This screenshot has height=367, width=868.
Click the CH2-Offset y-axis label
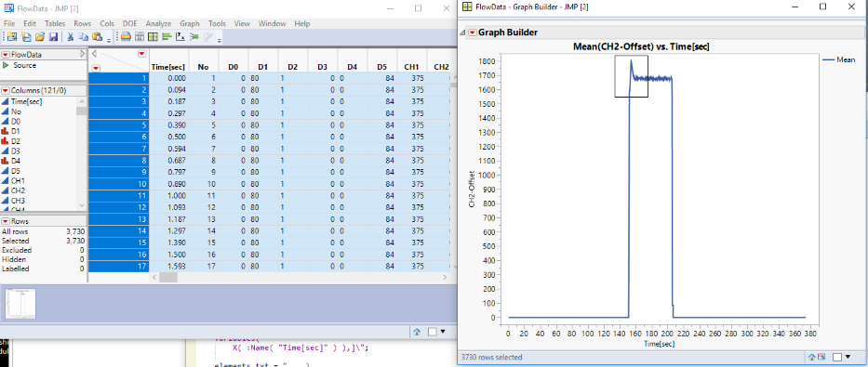point(473,188)
